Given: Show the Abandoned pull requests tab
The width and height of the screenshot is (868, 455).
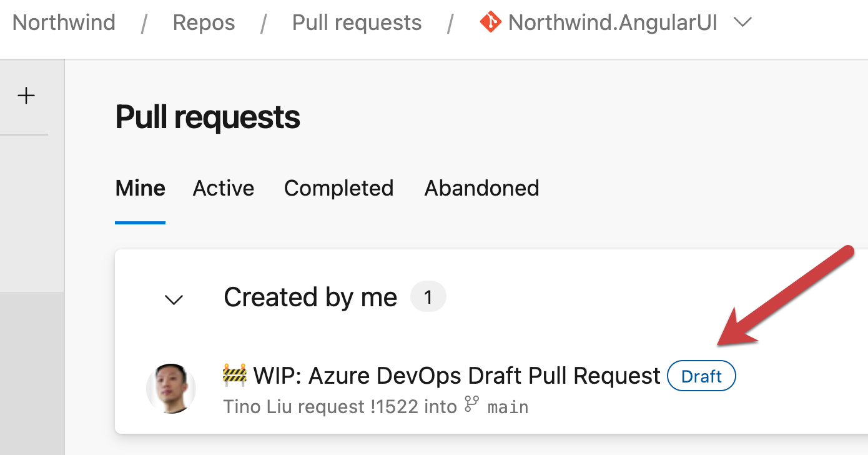Looking at the screenshot, I should point(481,188).
